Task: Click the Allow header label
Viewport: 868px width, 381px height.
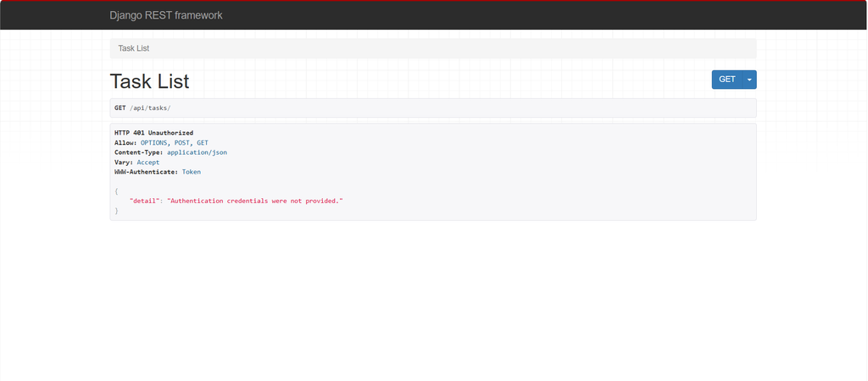Action: click(125, 143)
